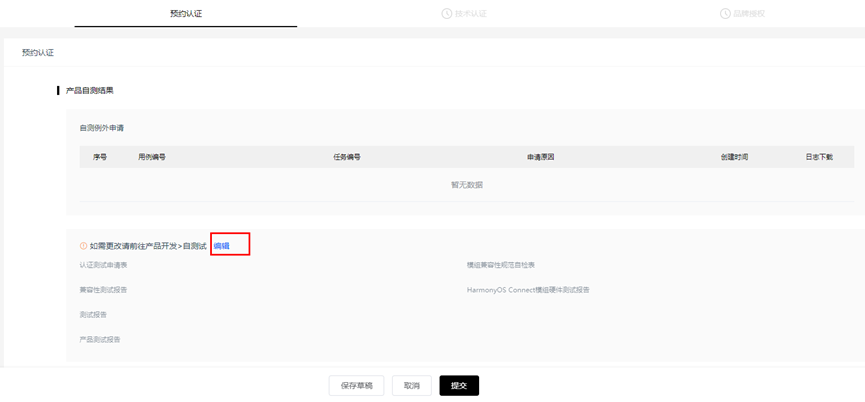
Task: Click the 模组兼容性规范自检表 label
Action: point(501,265)
